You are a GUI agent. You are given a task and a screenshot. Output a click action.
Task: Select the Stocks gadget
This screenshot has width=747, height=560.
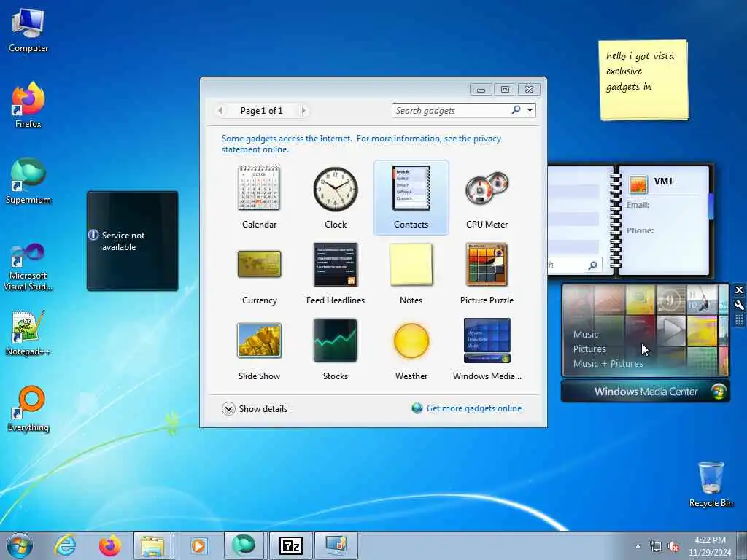(x=336, y=349)
